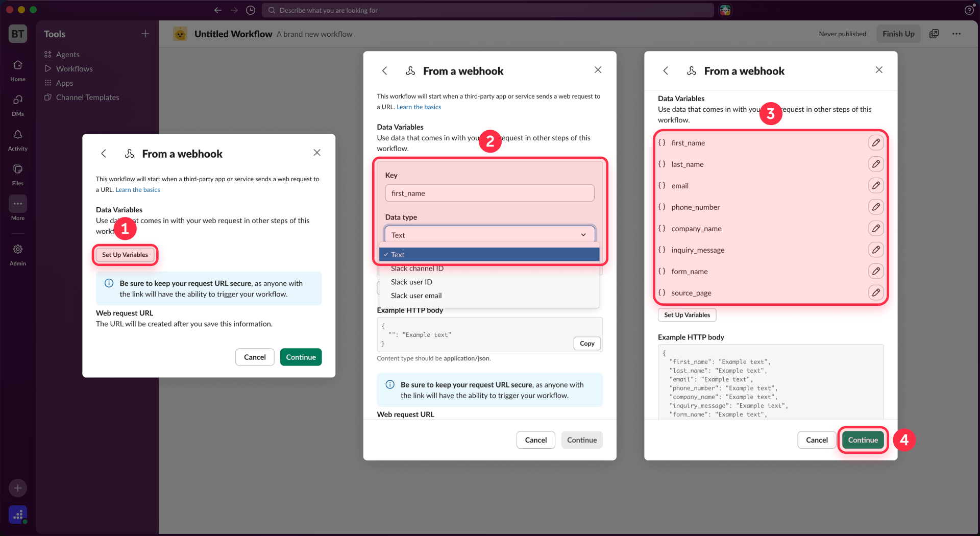Viewport: 980px width, 536px height.
Task: Open the help question mark icon
Action: pyautogui.click(x=969, y=10)
